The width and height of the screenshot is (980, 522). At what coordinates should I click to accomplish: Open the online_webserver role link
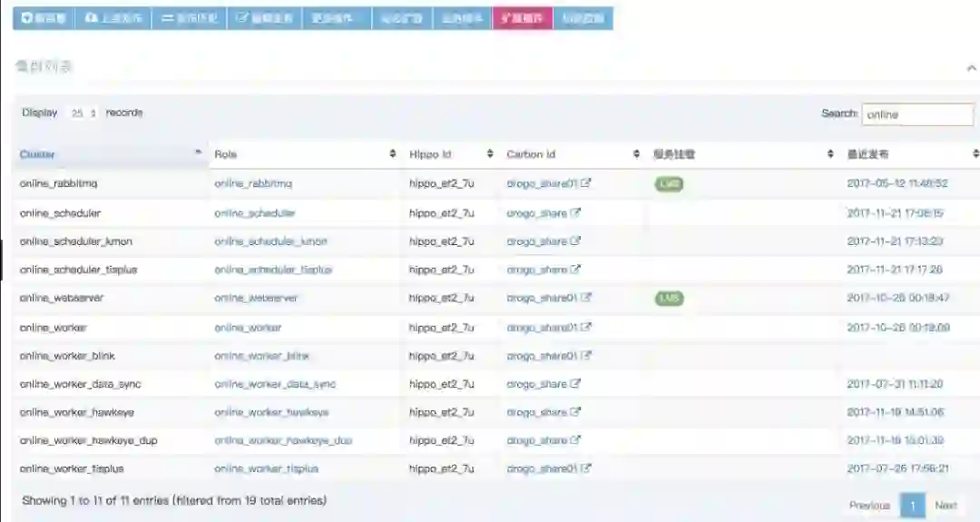[x=256, y=298]
